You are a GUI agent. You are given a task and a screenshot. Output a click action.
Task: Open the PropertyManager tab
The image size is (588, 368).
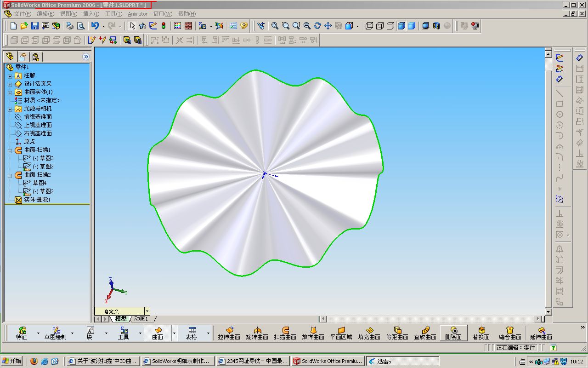pos(22,57)
